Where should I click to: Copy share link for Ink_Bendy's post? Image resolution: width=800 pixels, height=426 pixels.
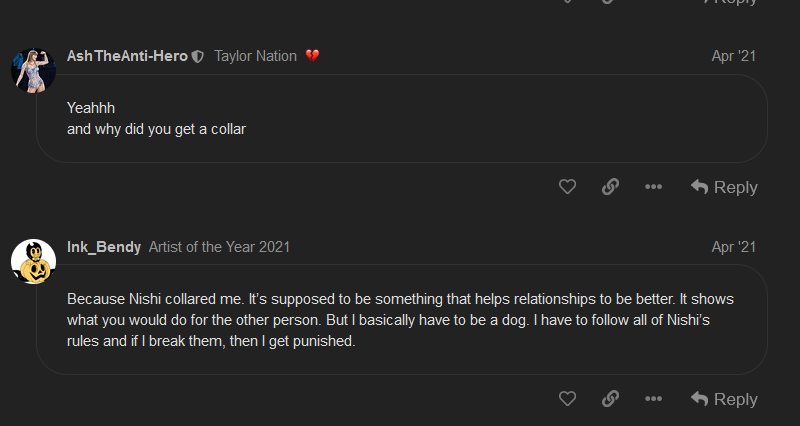(x=610, y=399)
